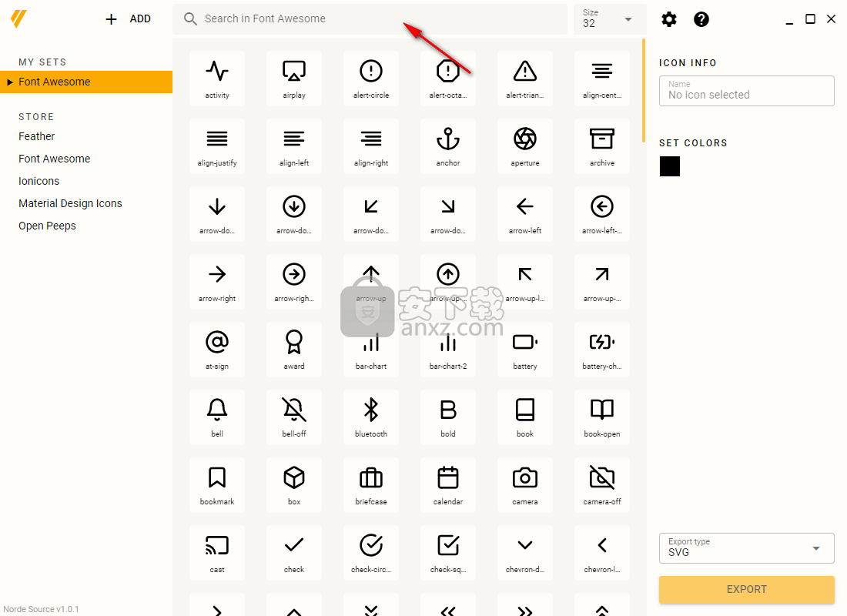The height and width of the screenshot is (616, 847).
Task: Click the ADD button
Action: point(128,19)
